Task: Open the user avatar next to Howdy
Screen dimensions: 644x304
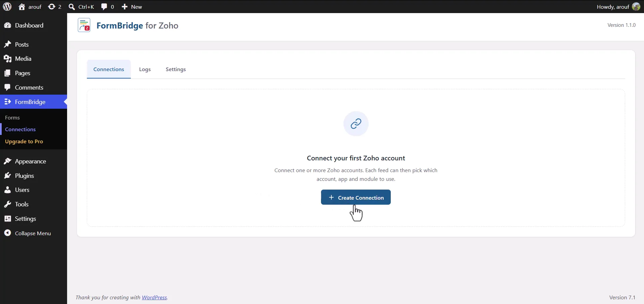Action: [636, 7]
